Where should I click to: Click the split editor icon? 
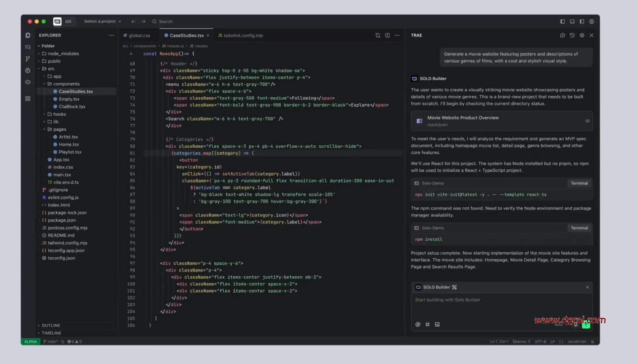(387, 35)
